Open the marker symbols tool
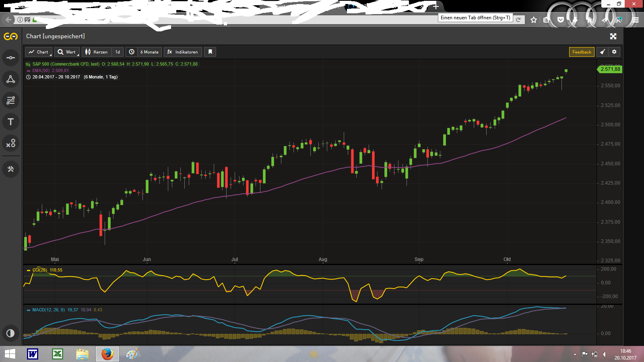 [x=11, y=143]
